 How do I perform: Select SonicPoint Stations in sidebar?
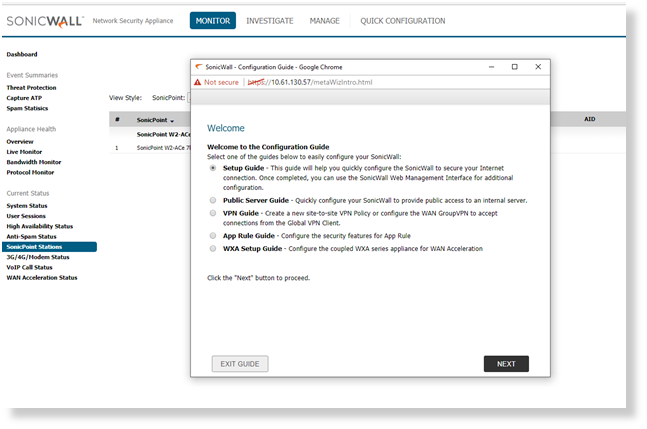pos(50,247)
